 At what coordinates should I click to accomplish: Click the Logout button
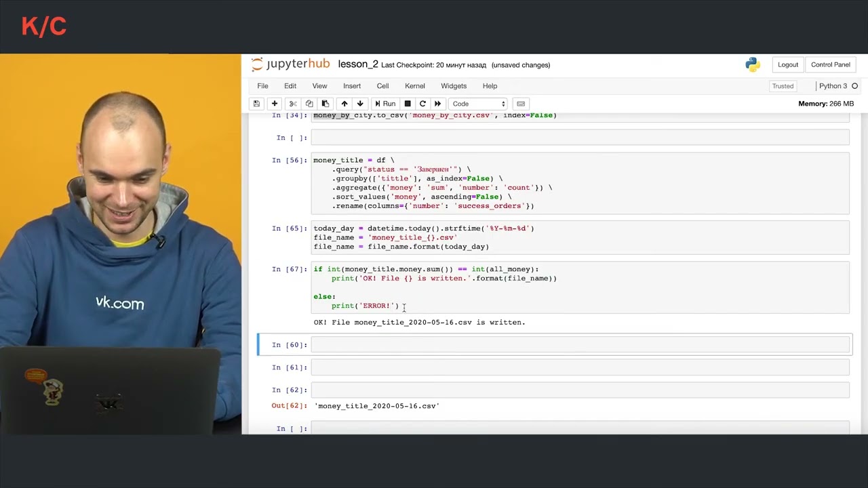tap(788, 64)
